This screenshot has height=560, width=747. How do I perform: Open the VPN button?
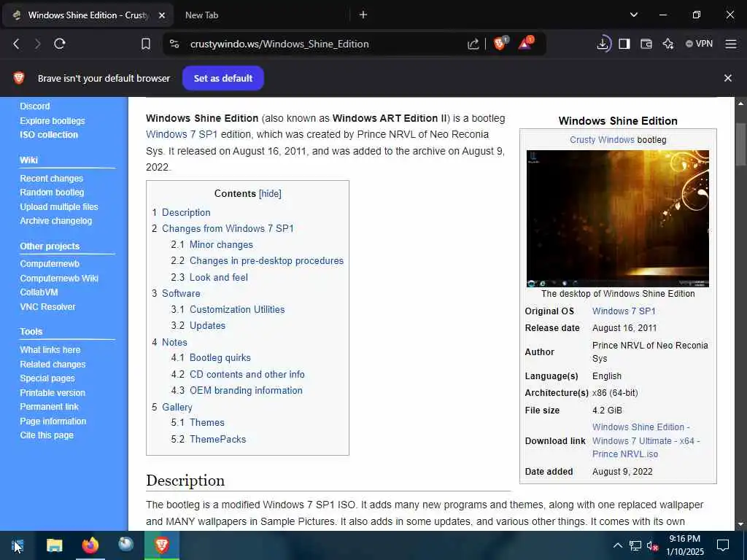click(x=699, y=44)
